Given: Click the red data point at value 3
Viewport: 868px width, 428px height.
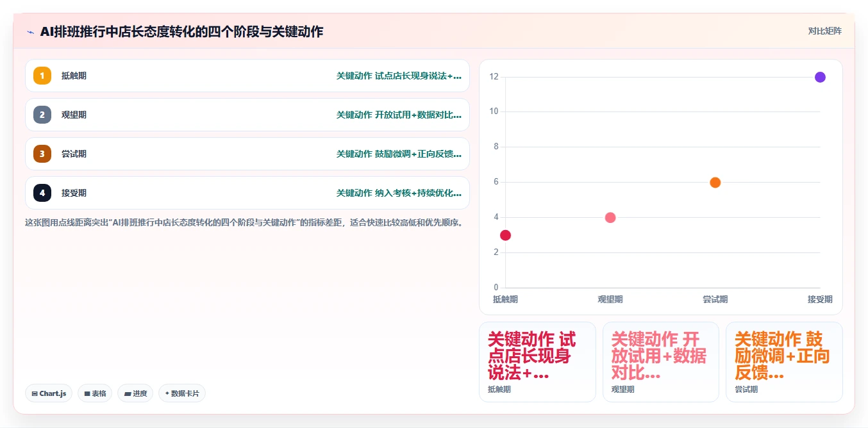Looking at the screenshot, I should 505,235.
